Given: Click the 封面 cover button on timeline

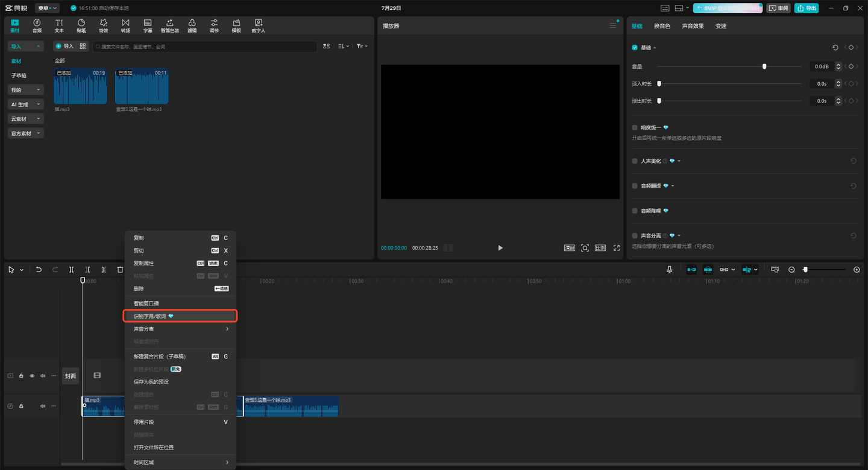Looking at the screenshot, I should (71, 376).
